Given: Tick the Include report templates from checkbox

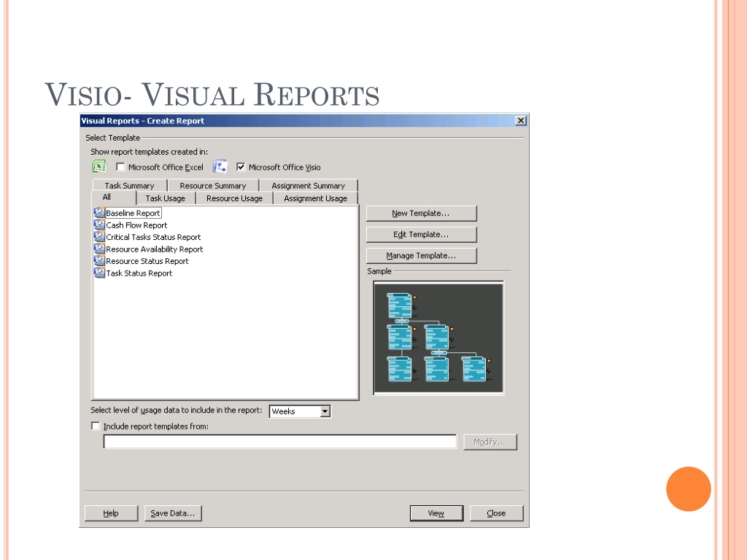Looking at the screenshot, I should pos(96,426).
